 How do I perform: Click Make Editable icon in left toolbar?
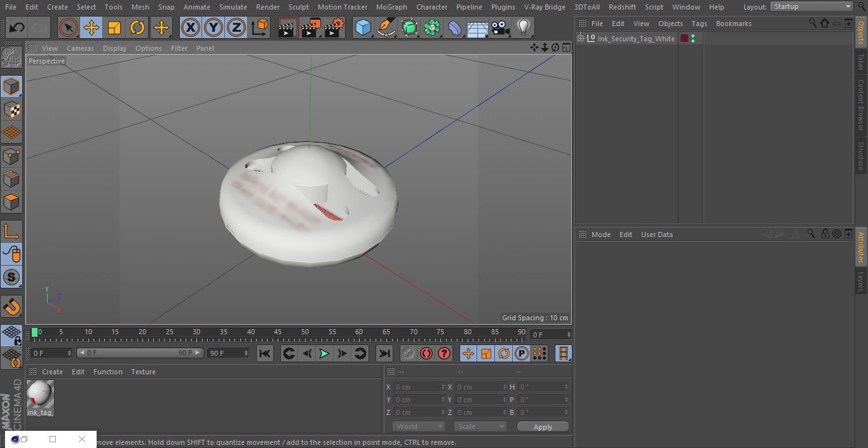pos(11,58)
